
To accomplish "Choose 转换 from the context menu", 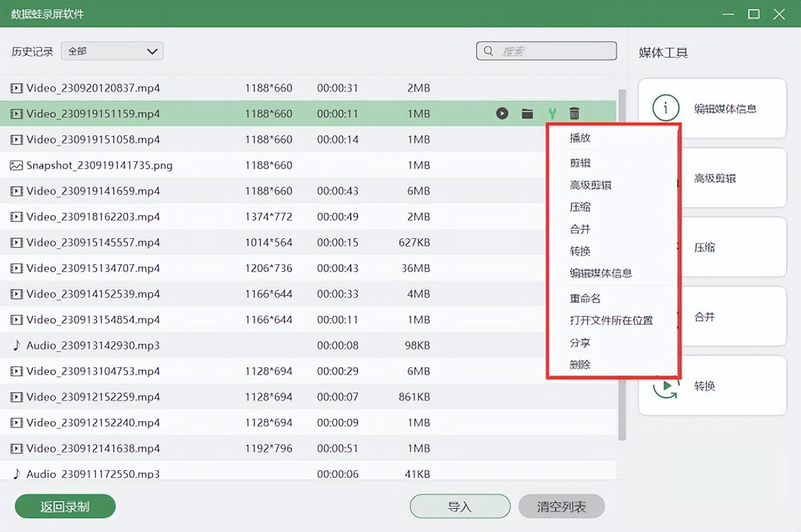I will (580, 251).
